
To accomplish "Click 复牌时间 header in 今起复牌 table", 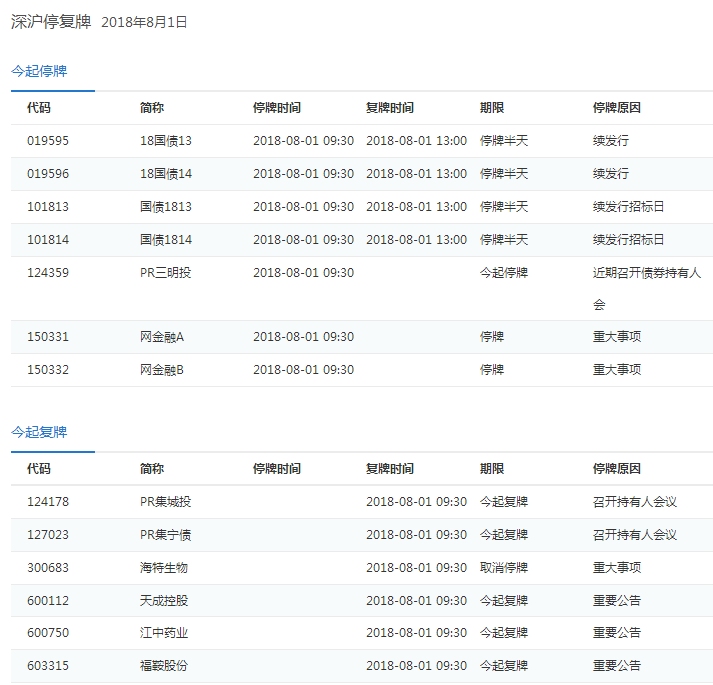I will 390,469.
